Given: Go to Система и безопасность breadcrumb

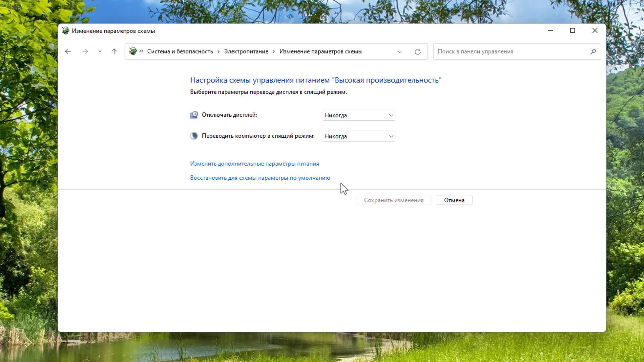Looking at the screenshot, I should tap(180, 51).
